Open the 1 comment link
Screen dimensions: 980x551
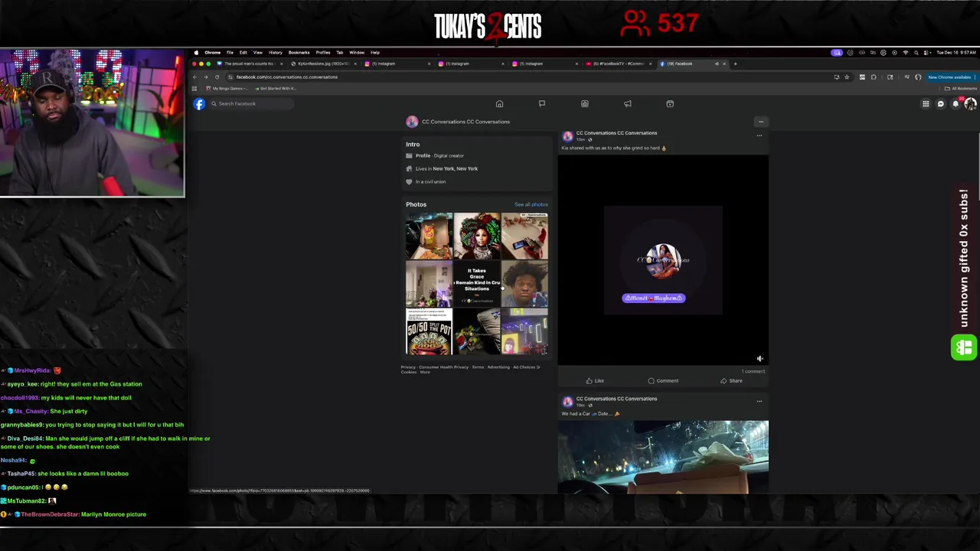point(753,371)
